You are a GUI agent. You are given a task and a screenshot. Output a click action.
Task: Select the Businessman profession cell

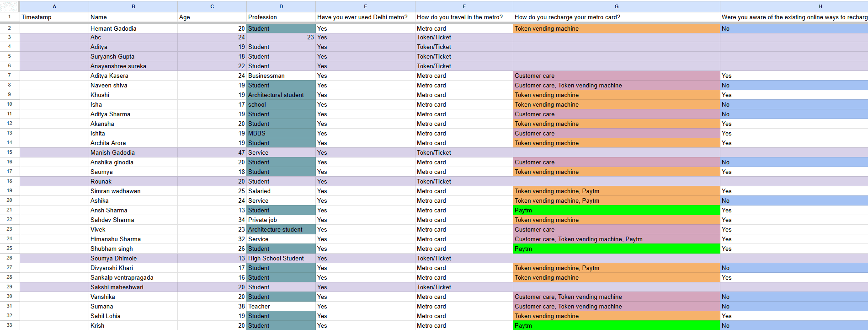281,76
